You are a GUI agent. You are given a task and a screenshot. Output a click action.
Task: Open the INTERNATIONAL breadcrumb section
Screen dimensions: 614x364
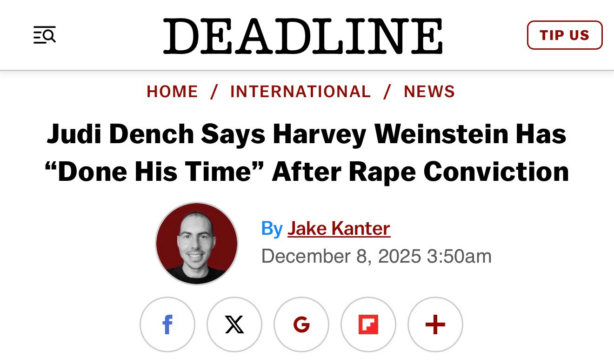pyautogui.click(x=300, y=92)
